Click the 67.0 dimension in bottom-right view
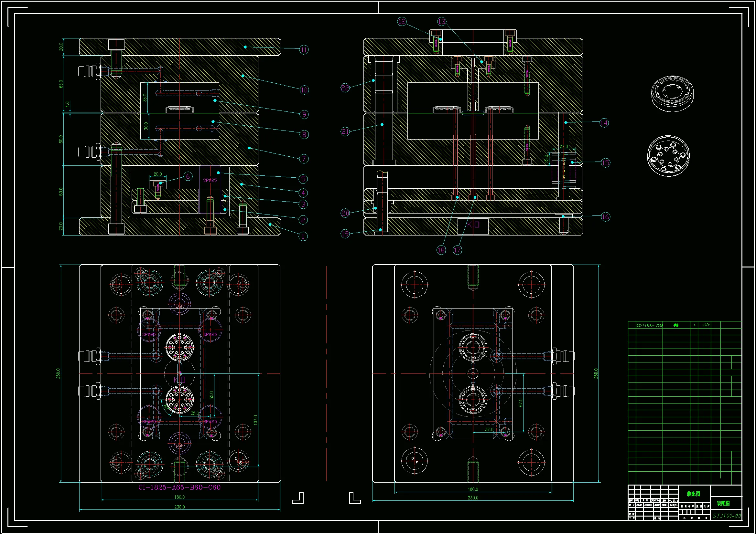Viewport: 756px width, 534px height. tap(521, 403)
